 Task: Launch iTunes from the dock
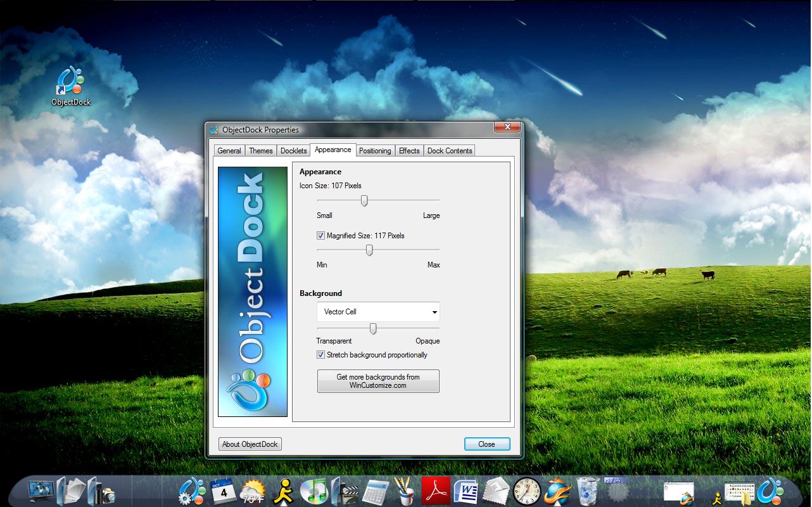coord(313,491)
